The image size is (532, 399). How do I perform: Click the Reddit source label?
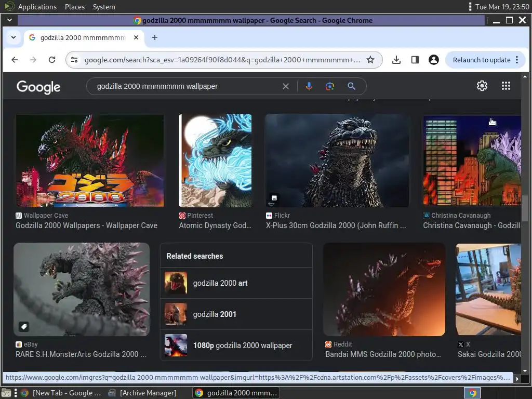tap(343, 344)
